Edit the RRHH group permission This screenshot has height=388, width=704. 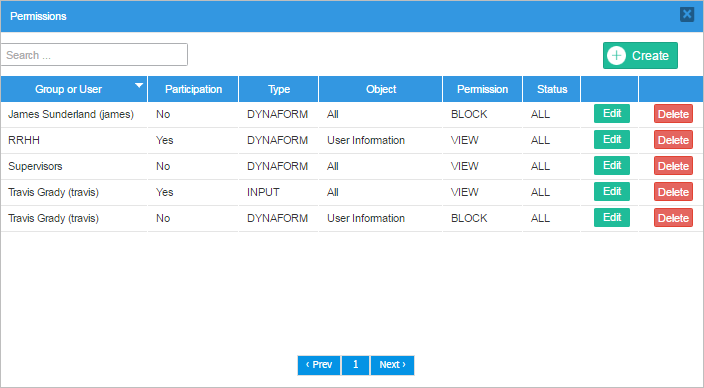[612, 140]
